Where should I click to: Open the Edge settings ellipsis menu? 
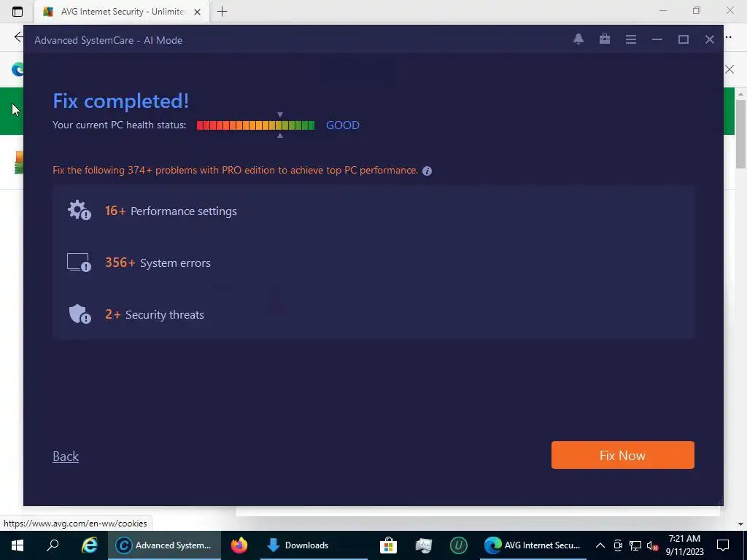729,36
